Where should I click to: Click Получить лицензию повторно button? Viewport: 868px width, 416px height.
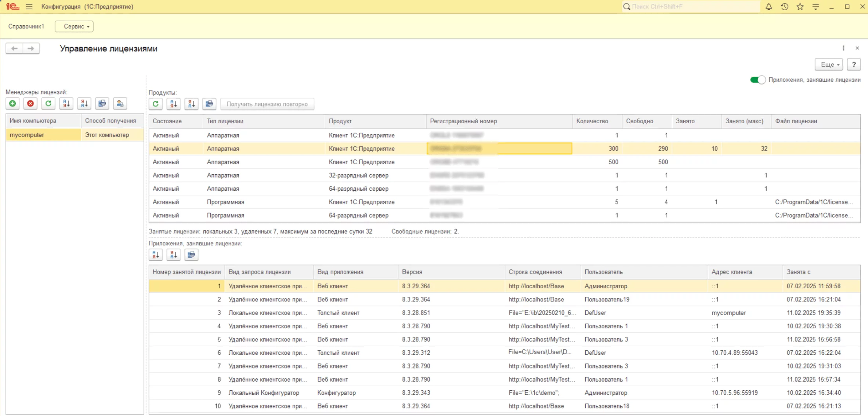pos(267,104)
